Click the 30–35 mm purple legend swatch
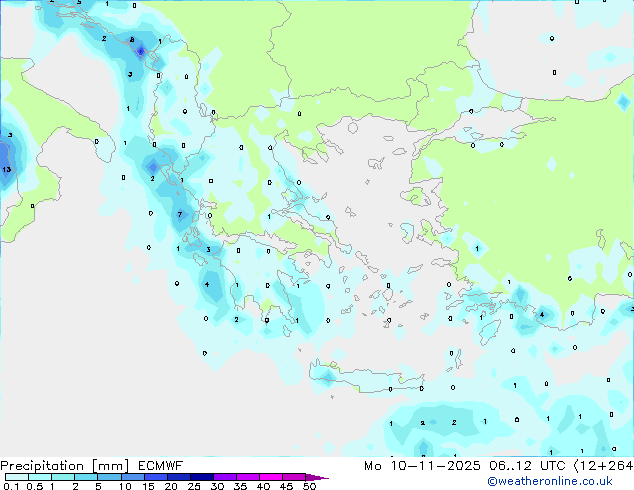634x490 pixels. pyautogui.click(x=225, y=477)
